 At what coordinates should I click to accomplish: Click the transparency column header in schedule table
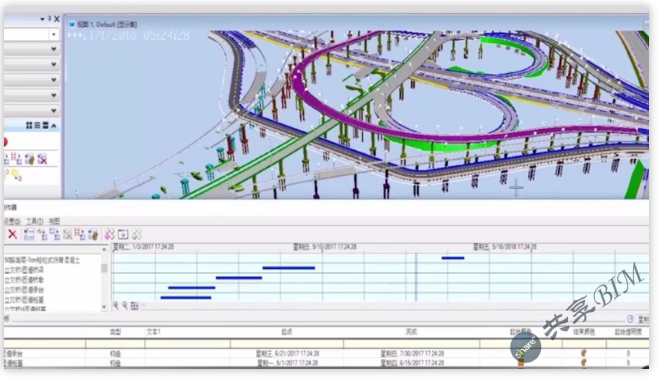tap(628, 332)
